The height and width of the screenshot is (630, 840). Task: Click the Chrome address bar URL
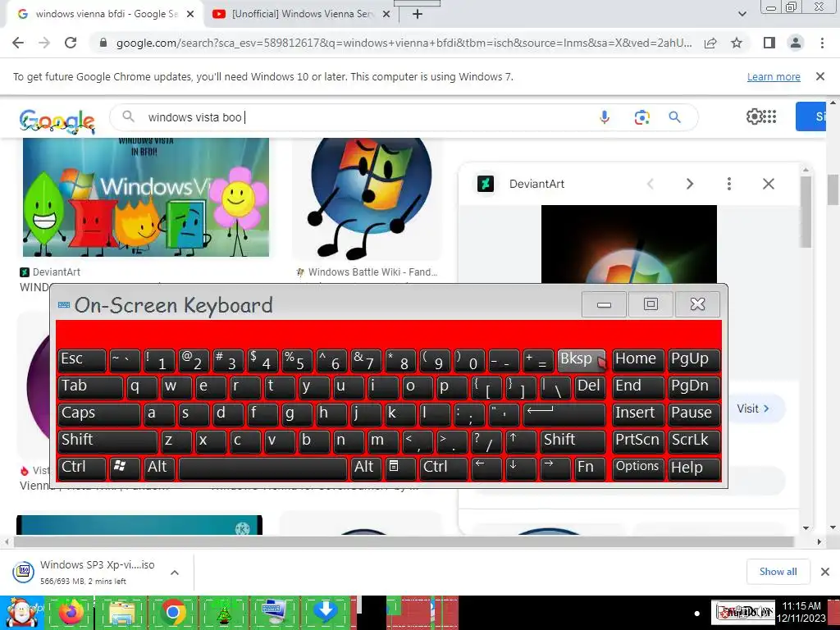(x=404, y=43)
